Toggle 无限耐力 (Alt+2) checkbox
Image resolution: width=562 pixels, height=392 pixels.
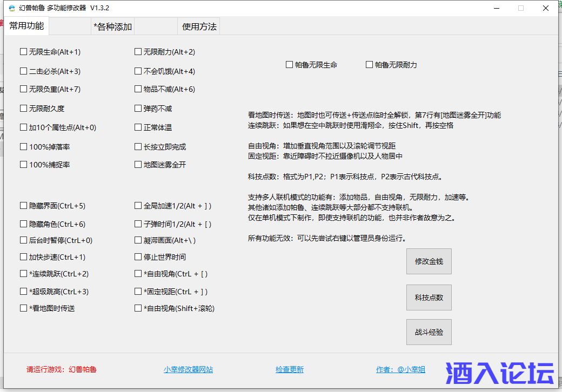[138, 52]
